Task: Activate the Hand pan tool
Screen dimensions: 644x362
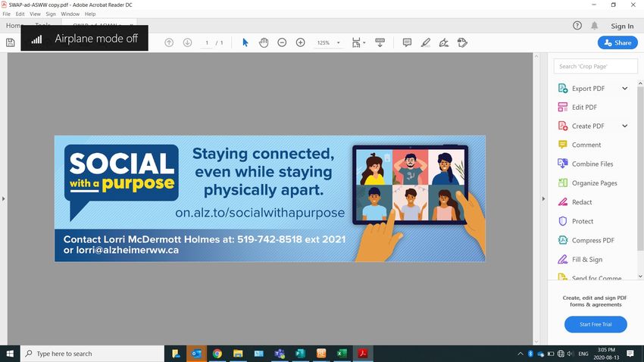Action: click(264, 42)
